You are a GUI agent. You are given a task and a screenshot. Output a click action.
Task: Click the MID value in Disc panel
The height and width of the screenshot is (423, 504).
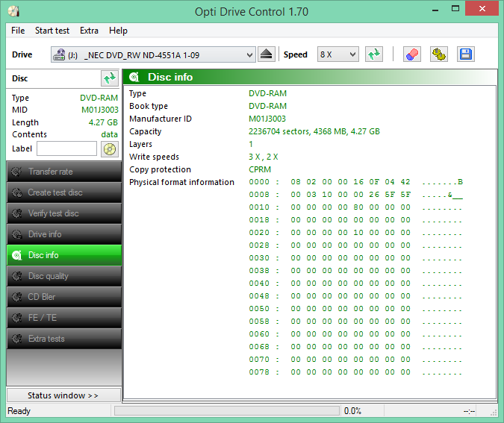[99, 110]
